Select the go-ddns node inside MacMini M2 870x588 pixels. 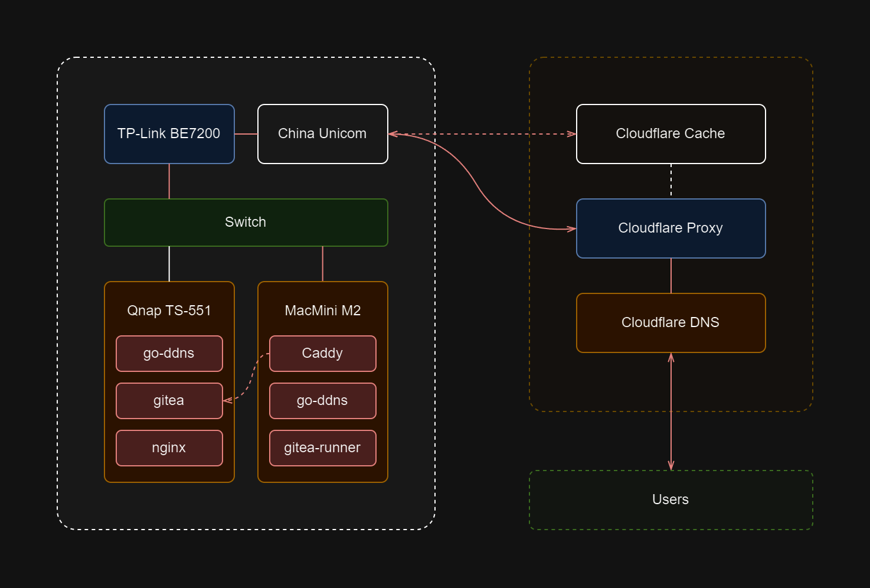click(x=322, y=401)
